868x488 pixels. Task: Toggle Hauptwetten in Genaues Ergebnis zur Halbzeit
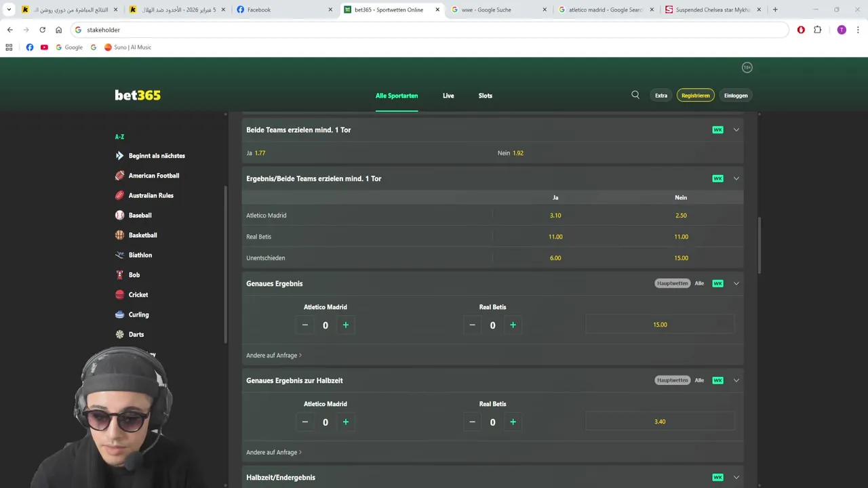672,380
